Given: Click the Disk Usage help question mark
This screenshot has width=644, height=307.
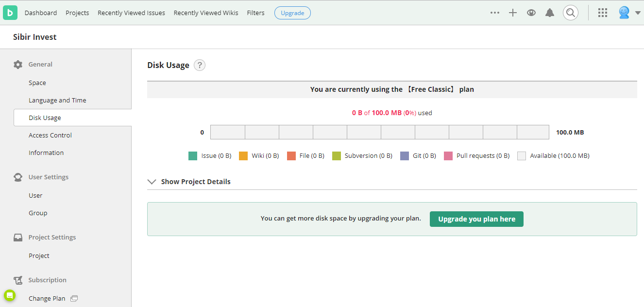Looking at the screenshot, I should tap(200, 65).
